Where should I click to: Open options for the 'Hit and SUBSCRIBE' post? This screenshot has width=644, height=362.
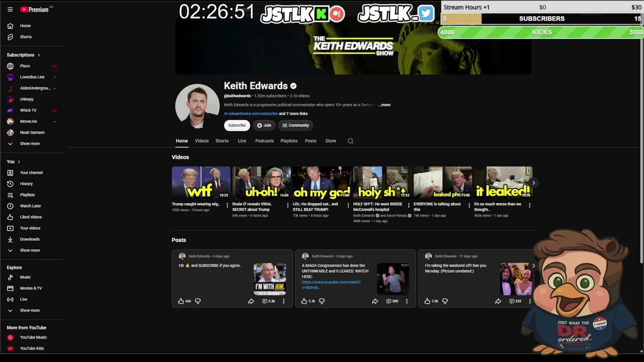283,301
